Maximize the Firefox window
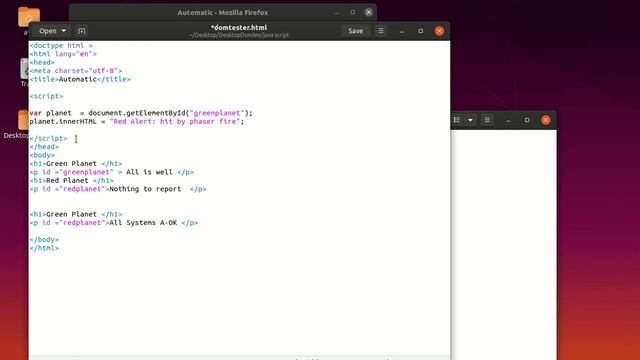 click(x=353, y=12)
